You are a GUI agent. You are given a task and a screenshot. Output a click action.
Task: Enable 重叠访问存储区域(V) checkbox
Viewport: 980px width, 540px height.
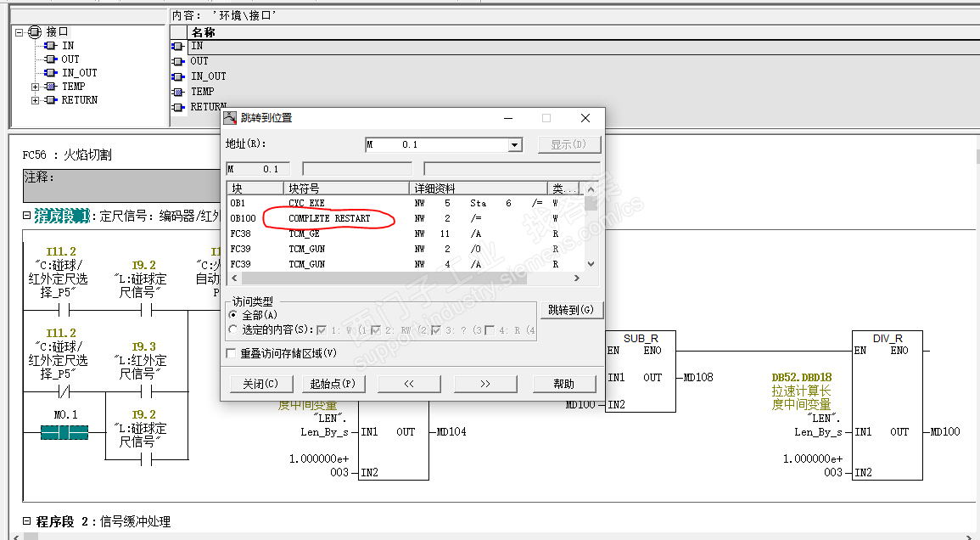point(232,353)
